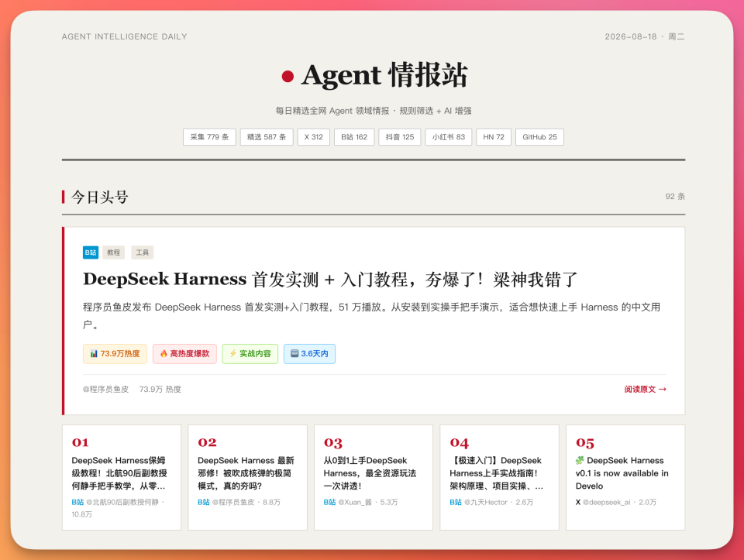Click the 3.6天内 badge
This screenshot has height=560, width=744.
(309, 354)
